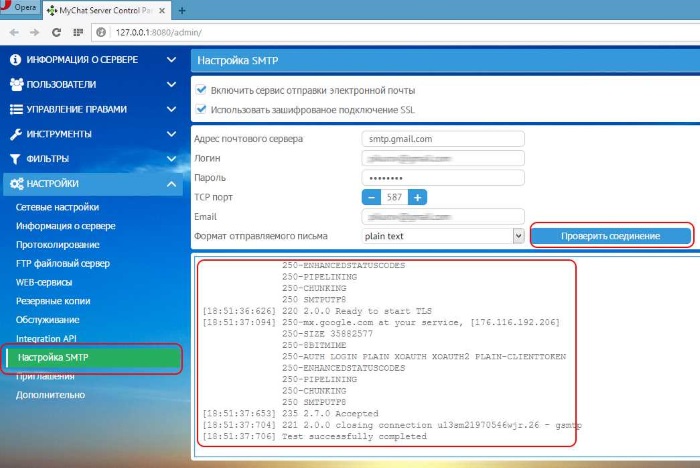
Task: Go to Сетевые настройки
Action: [x=57, y=207]
